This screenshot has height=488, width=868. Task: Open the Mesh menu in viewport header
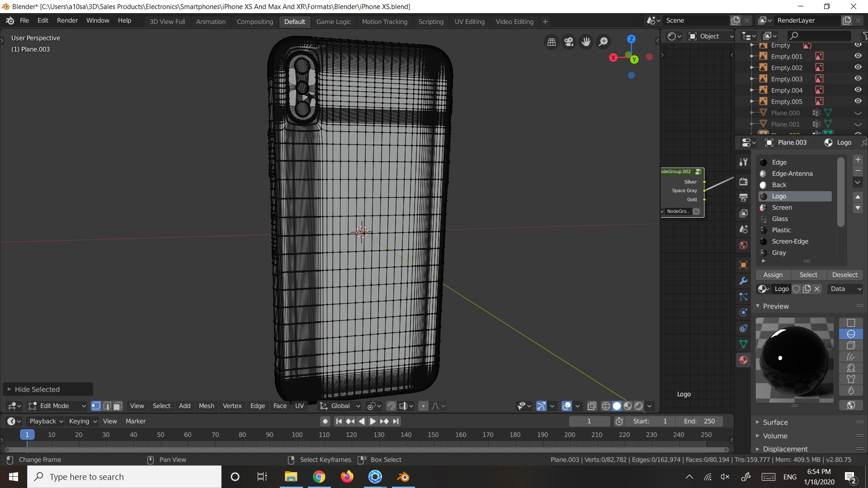pyautogui.click(x=207, y=406)
